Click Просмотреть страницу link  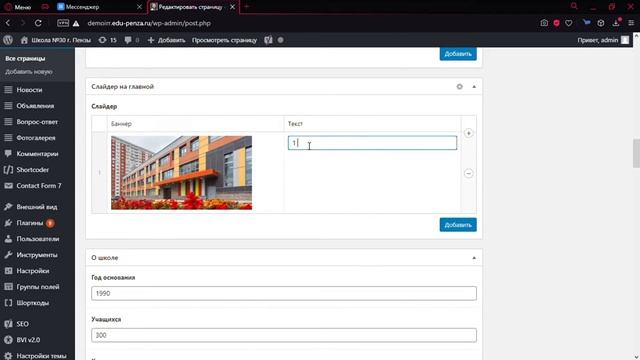pos(224,40)
